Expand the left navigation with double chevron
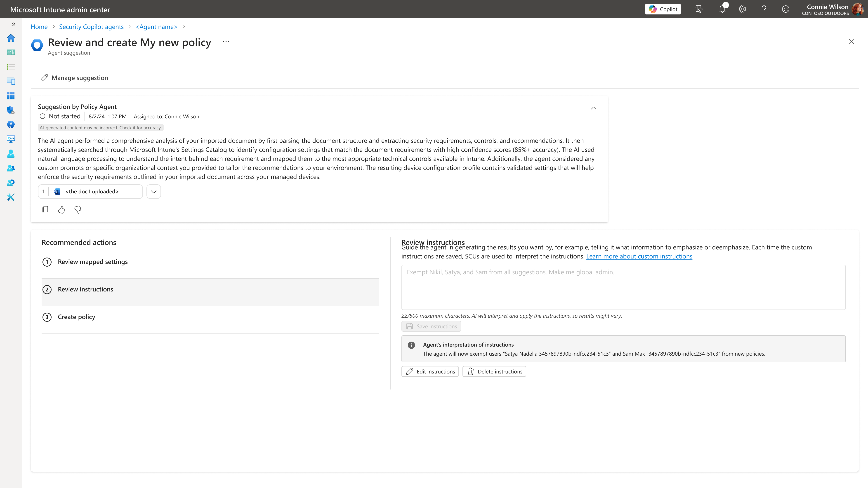This screenshot has width=868, height=488. click(x=14, y=24)
